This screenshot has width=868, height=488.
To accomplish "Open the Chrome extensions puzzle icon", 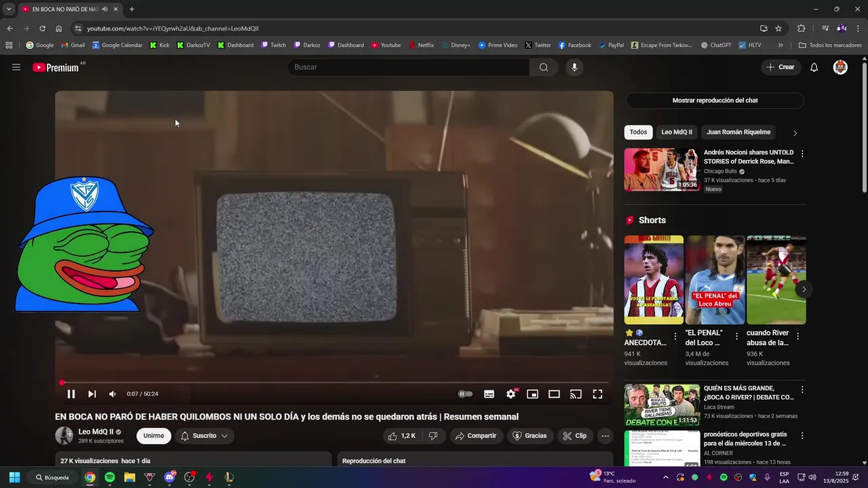I will pos(801,28).
